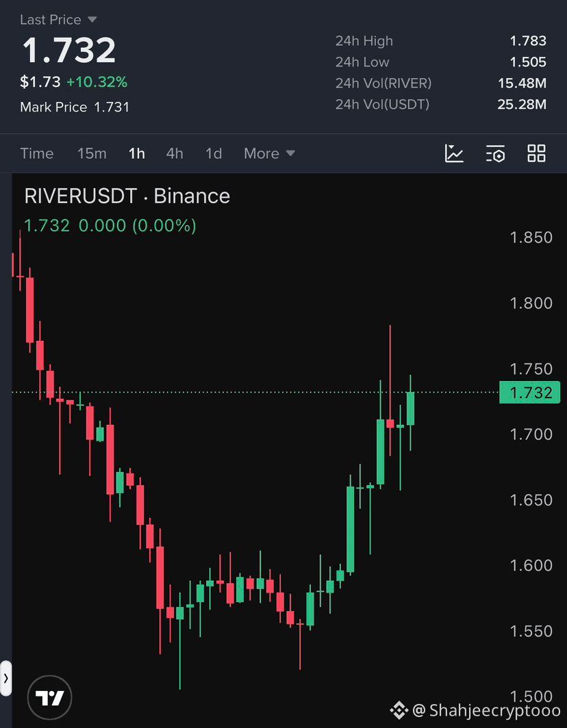Click the 24h Low label
The image size is (567, 728).
[x=362, y=62]
